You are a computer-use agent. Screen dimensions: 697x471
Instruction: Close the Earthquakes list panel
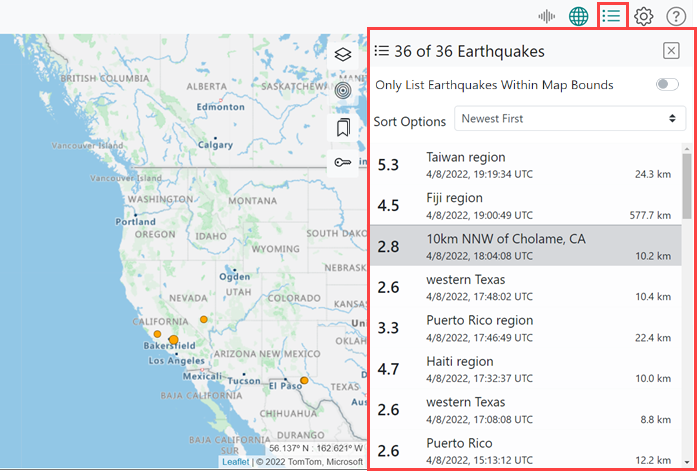(671, 52)
